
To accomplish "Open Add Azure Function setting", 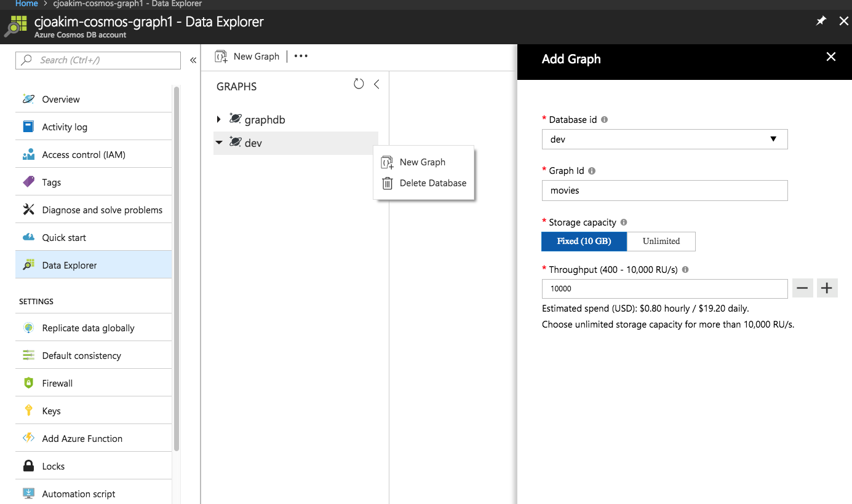I will coord(94,438).
